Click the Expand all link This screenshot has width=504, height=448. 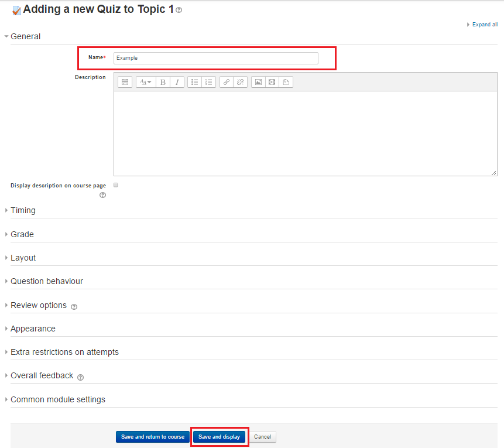(x=485, y=25)
